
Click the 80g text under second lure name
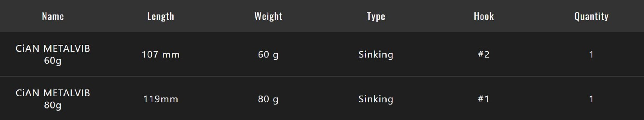(53, 106)
